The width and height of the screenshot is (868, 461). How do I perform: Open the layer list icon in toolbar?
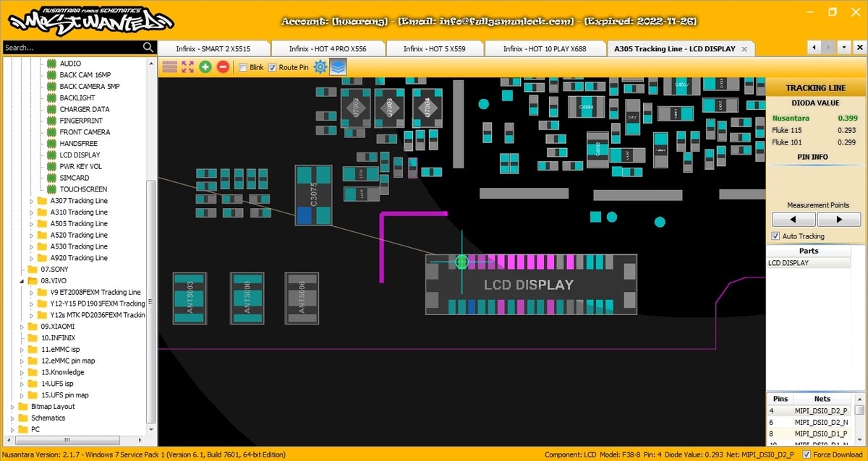(x=169, y=67)
